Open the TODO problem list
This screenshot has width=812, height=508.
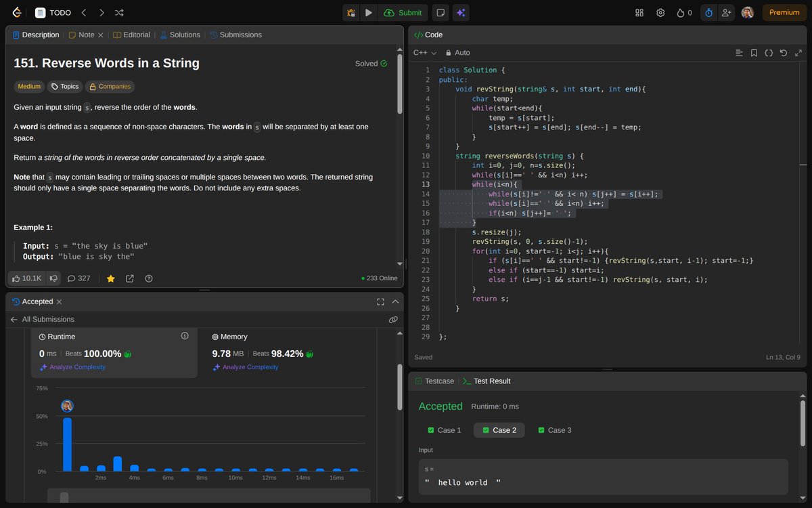(53, 12)
